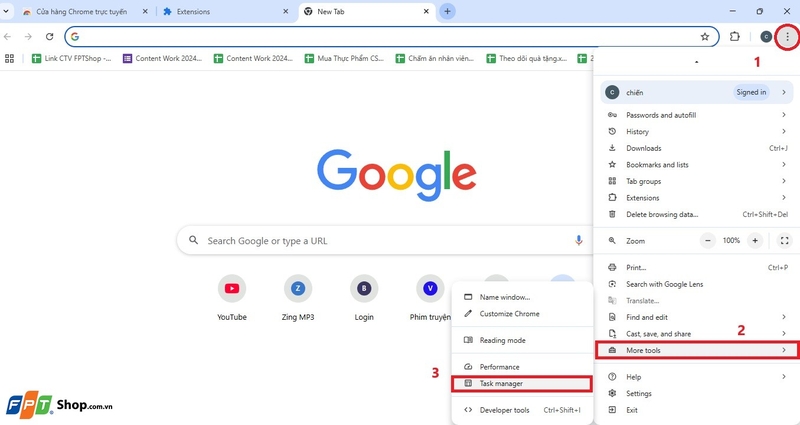Open the Chrome three-dot menu button
Screen dimensions: 800x425
click(787, 37)
